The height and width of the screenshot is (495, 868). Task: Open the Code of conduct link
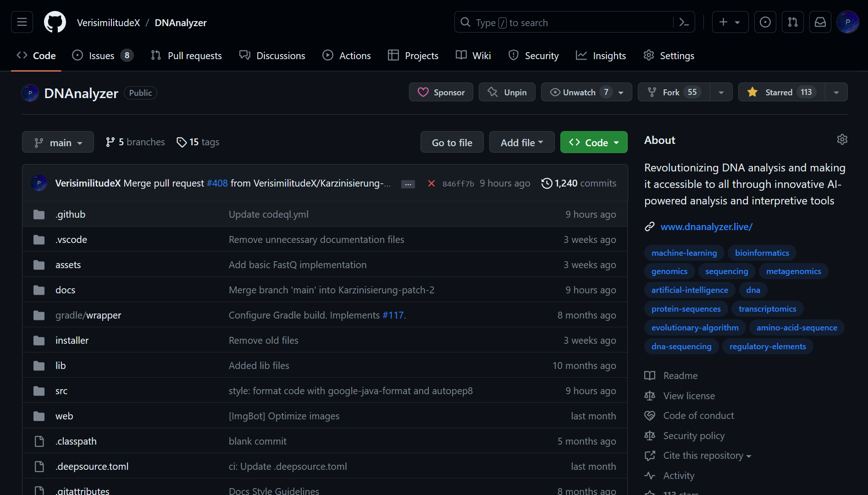(689, 416)
